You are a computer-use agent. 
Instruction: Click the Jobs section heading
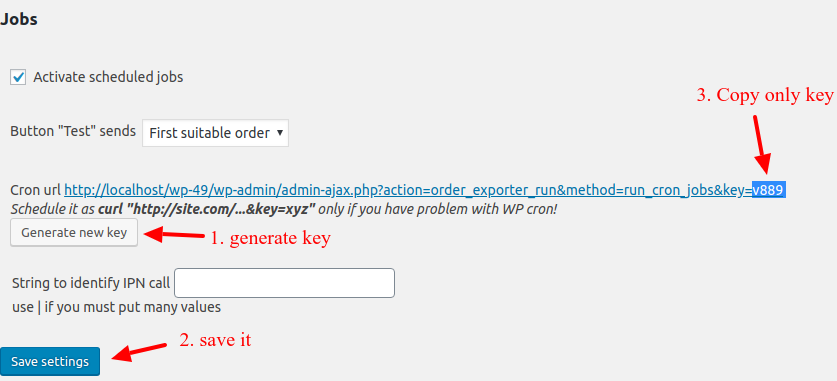click(19, 20)
